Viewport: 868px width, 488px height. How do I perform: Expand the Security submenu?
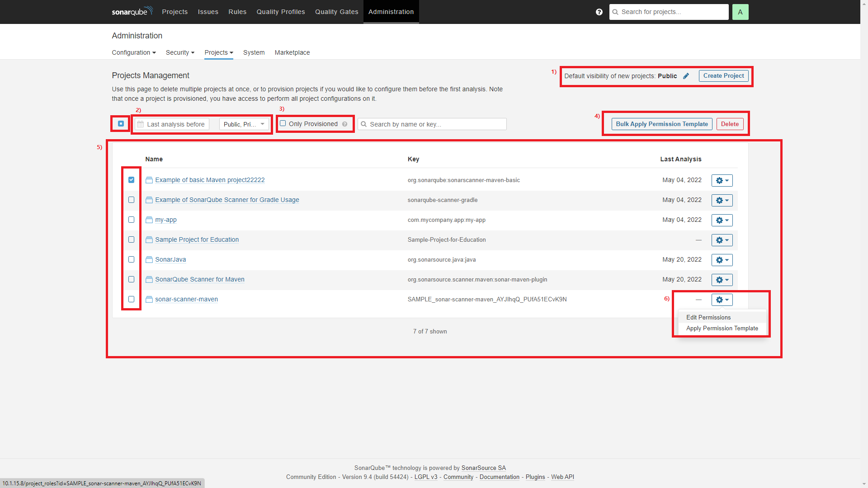(x=180, y=53)
